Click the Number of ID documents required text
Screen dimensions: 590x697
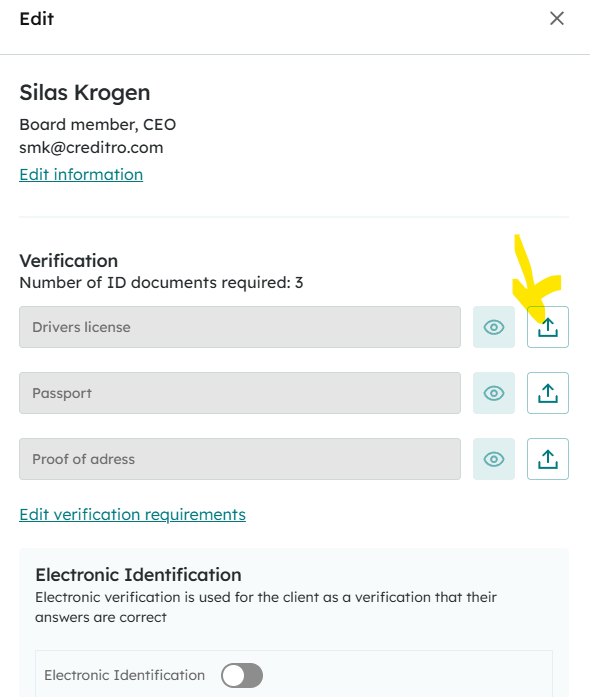click(161, 283)
